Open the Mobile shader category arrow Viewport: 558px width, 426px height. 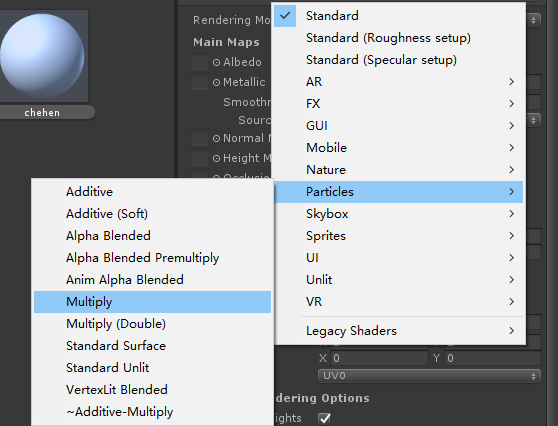(511, 148)
